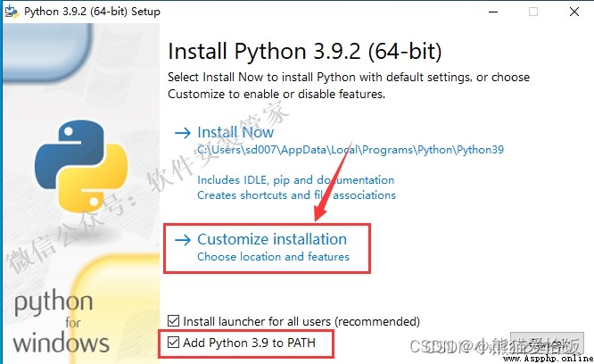The image size is (594, 364).
Task: Click the 'Add Python 3.9 to PATH' label text
Action: [249, 343]
